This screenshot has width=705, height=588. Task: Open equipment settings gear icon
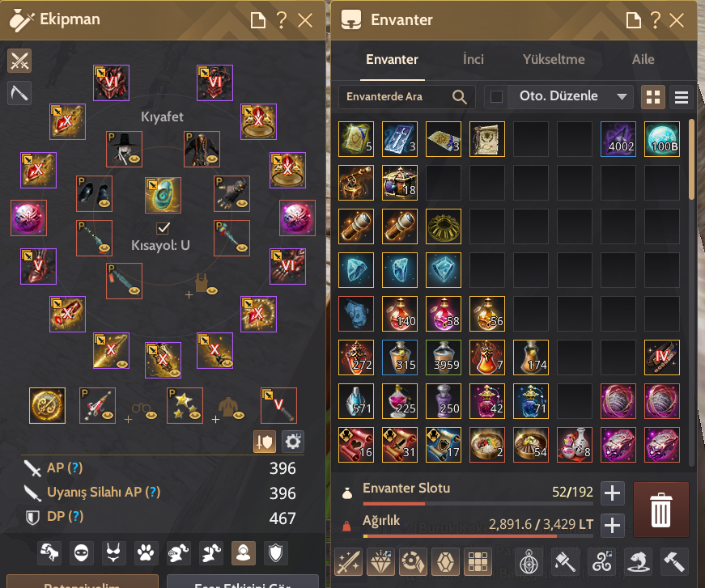point(293,442)
